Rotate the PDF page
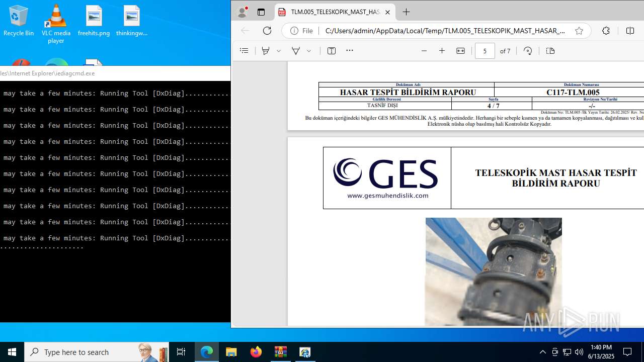The width and height of the screenshot is (644, 362). 528,51
